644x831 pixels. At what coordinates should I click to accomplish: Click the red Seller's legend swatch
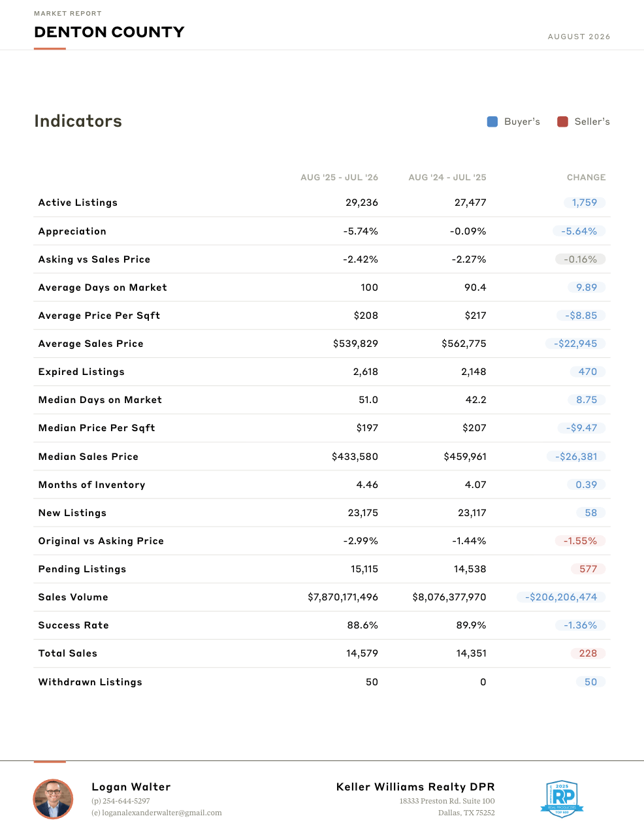[562, 122]
